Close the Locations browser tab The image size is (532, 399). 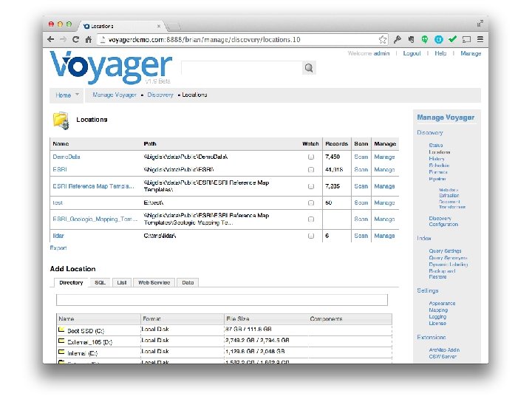pos(158,26)
